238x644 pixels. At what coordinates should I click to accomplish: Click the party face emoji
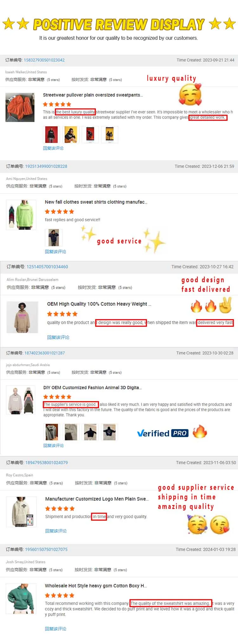click(x=197, y=524)
